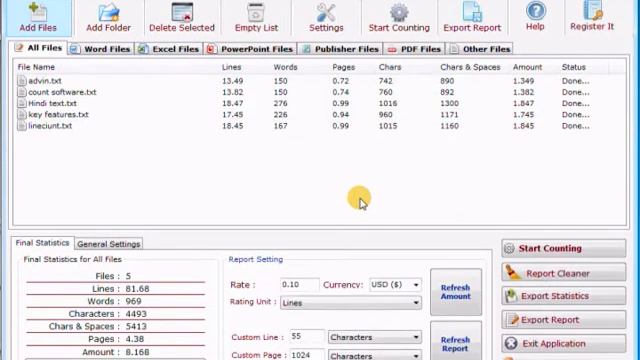Viewport: 640px width, 360px height.
Task: Sort by the Amount column header
Action: click(527, 67)
